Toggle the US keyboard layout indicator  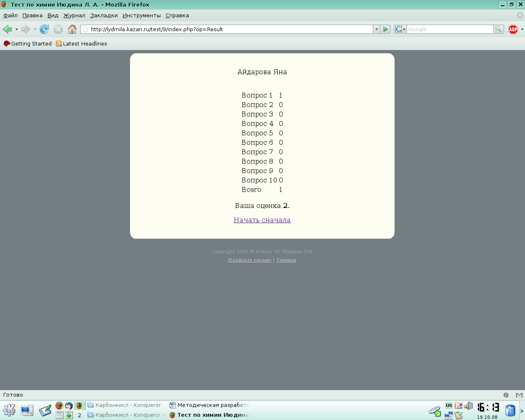tap(449, 406)
